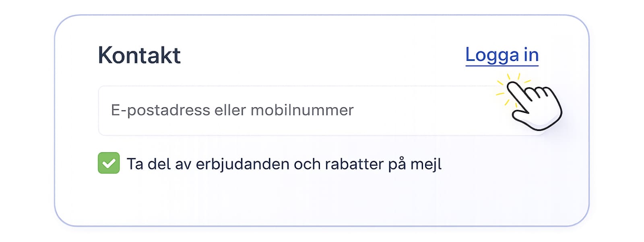Viewport: 644px width, 242px height.
Task: Click the "Ta del av erbjudanden" label
Action: pyautogui.click(x=284, y=164)
